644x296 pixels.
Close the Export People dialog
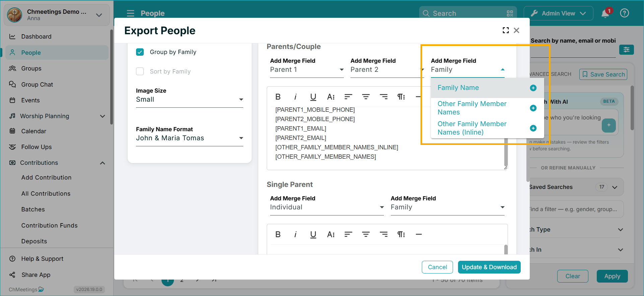(x=517, y=31)
